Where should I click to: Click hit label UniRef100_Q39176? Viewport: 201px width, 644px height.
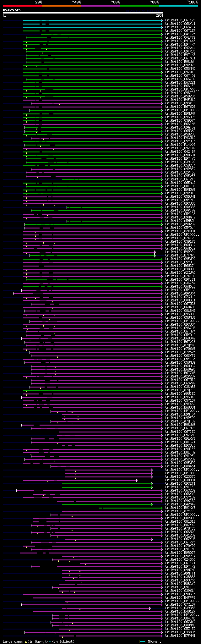180,242
